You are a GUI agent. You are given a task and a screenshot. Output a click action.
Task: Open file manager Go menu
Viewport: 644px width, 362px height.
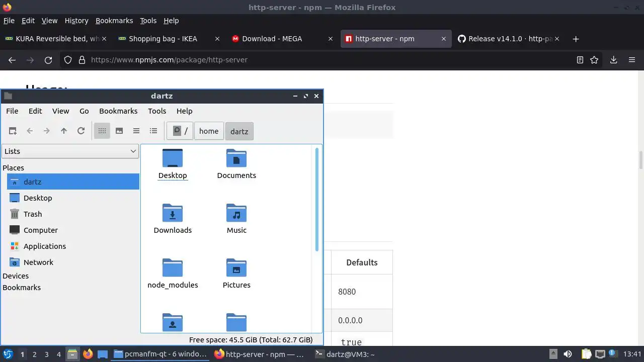pos(84,111)
